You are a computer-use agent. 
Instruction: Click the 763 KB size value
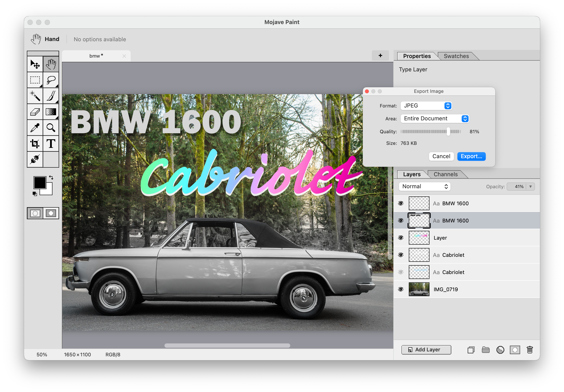pos(409,143)
